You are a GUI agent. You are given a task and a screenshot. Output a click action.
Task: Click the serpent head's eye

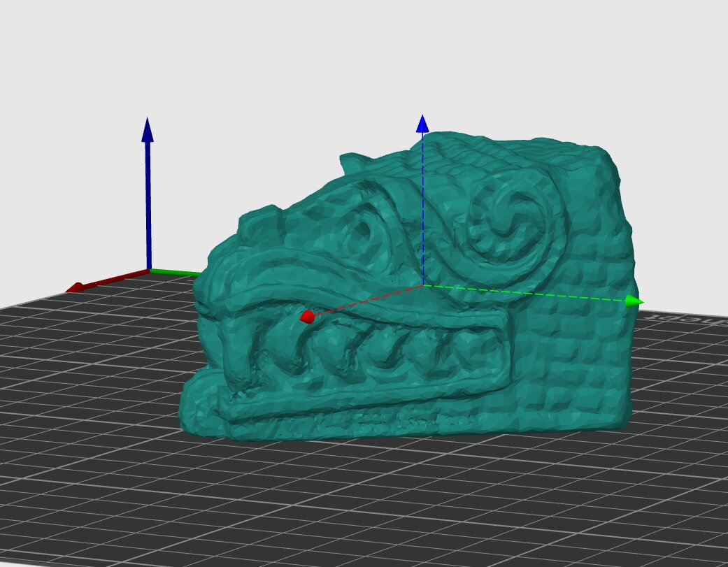pos(364,231)
